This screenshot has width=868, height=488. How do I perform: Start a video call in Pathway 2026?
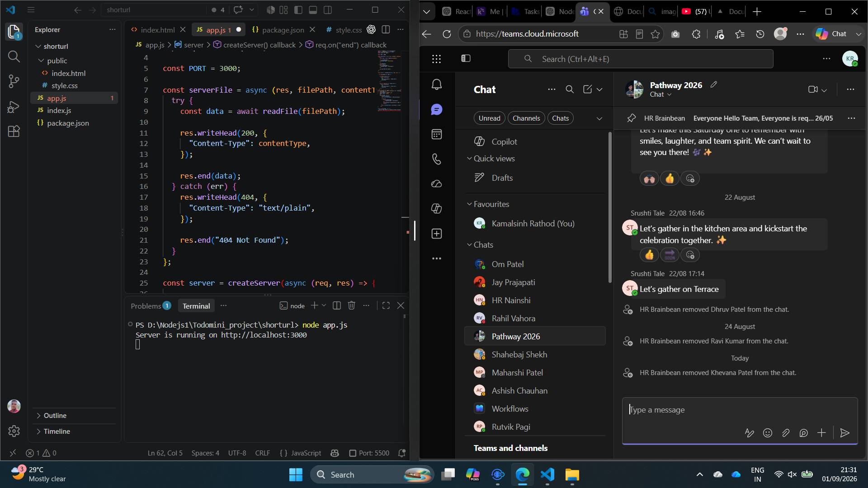[x=813, y=89]
